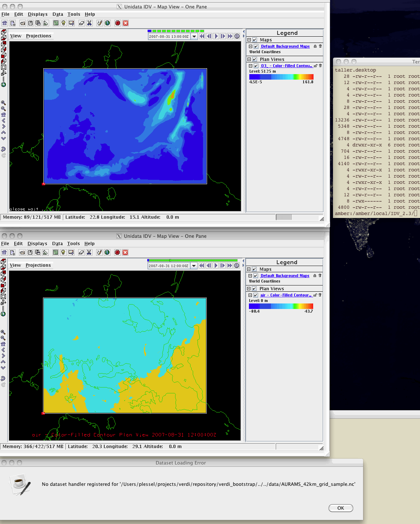Click the red stop-sign icon in top toolbar
Viewport: 420px width, 524px height.
click(x=117, y=23)
